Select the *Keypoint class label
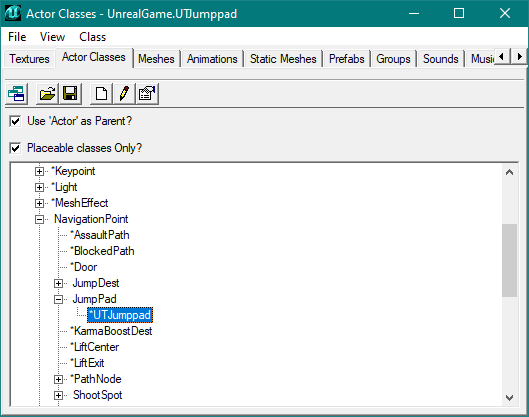The image size is (529, 417). (73, 171)
